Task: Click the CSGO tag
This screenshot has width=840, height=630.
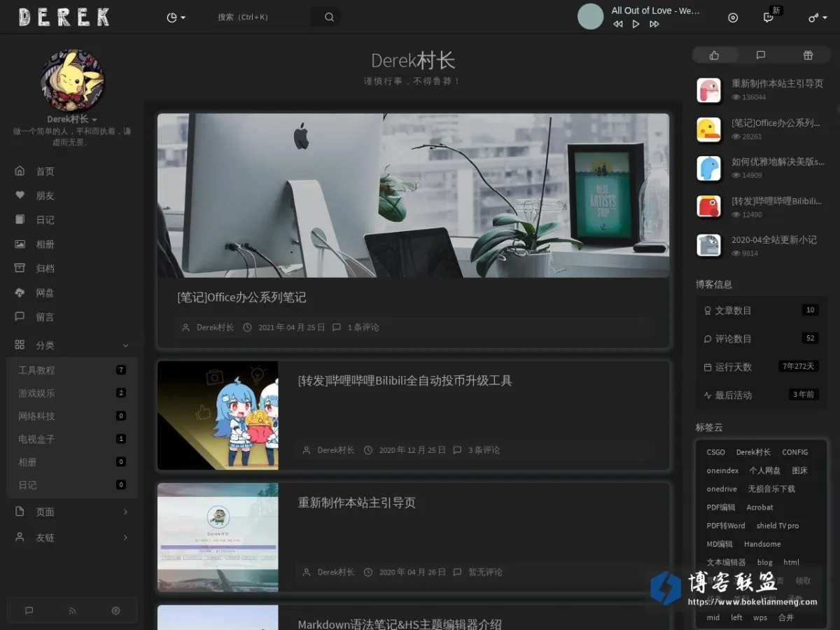Action: click(x=715, y=452)
